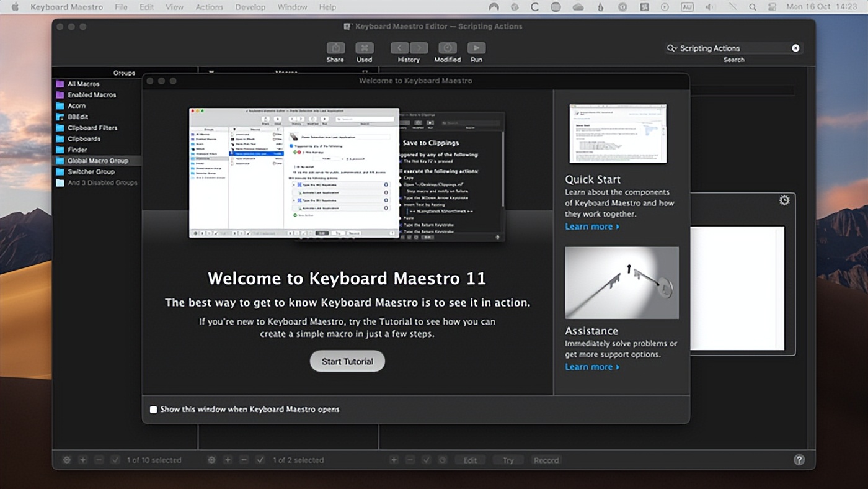Click the Start Tutorial button
The width and height of the screenshot is (868, 489).
tap(347, 361)
